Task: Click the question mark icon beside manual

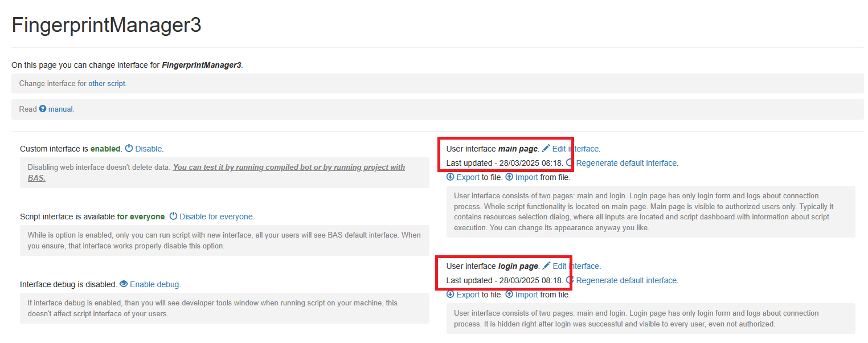Action: (43, 109)
